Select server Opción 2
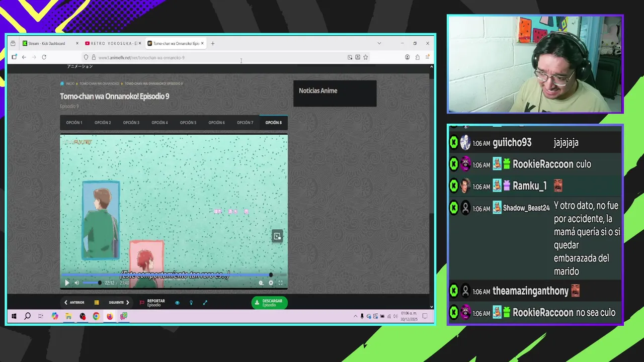Screen dimensions: 644x362 103,123
